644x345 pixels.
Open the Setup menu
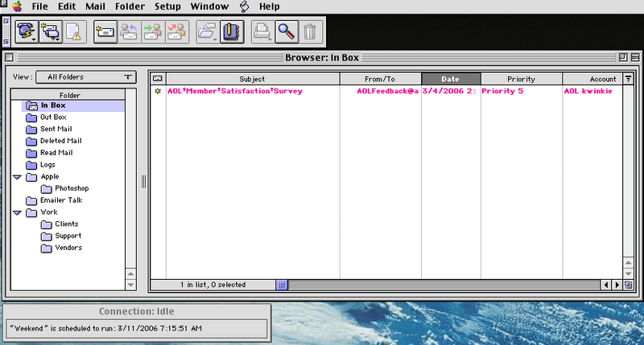click(x=168, y=6)
